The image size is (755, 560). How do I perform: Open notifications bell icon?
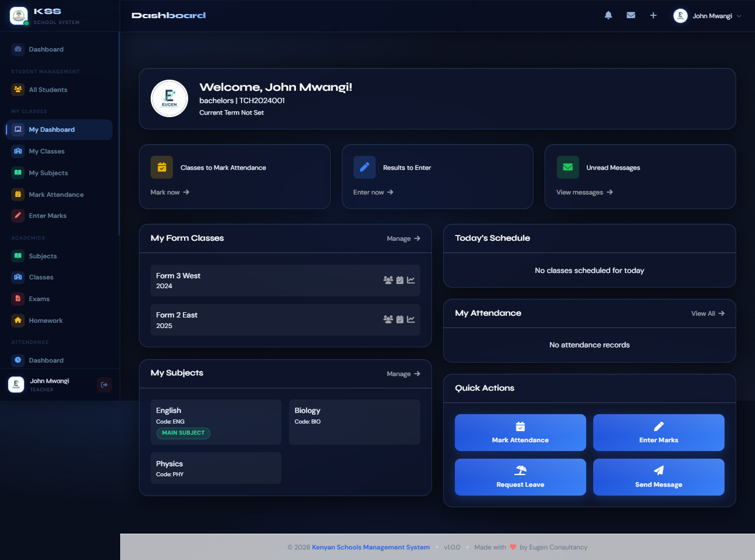coord(608,15)
